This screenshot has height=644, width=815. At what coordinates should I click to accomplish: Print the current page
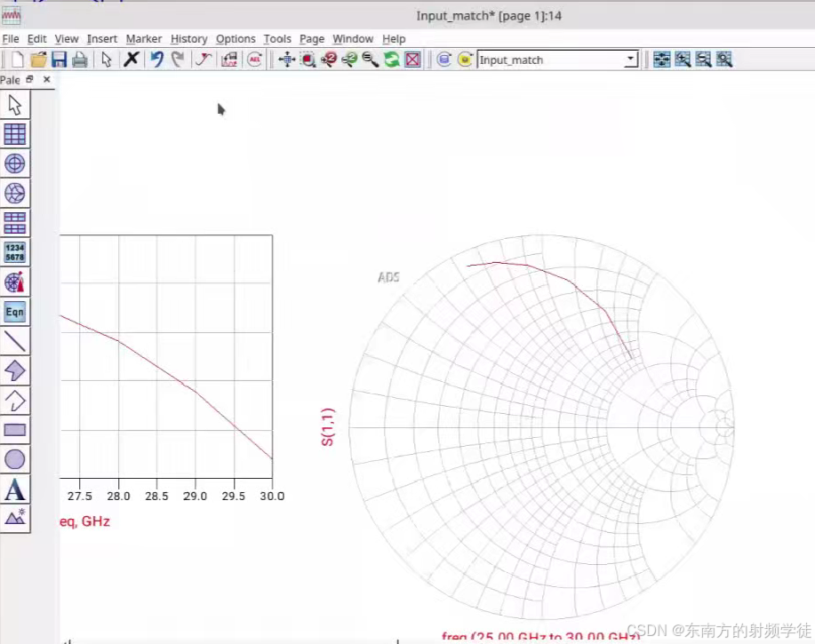tap(79, 60)
